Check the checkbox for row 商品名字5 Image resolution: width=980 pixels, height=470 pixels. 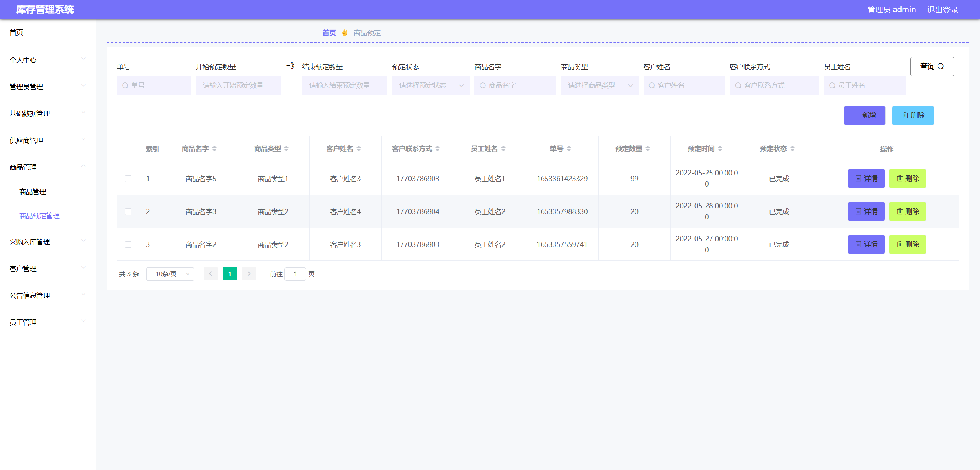pos(128,179)
